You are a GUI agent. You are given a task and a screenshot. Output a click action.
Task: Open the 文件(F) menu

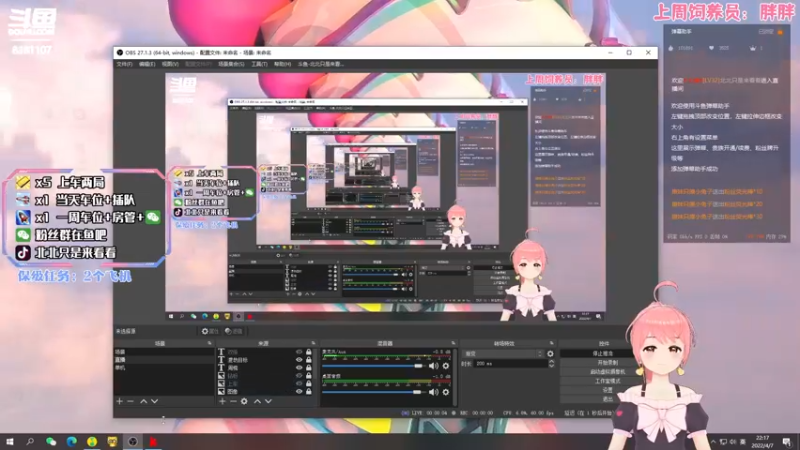pos(124,64)
